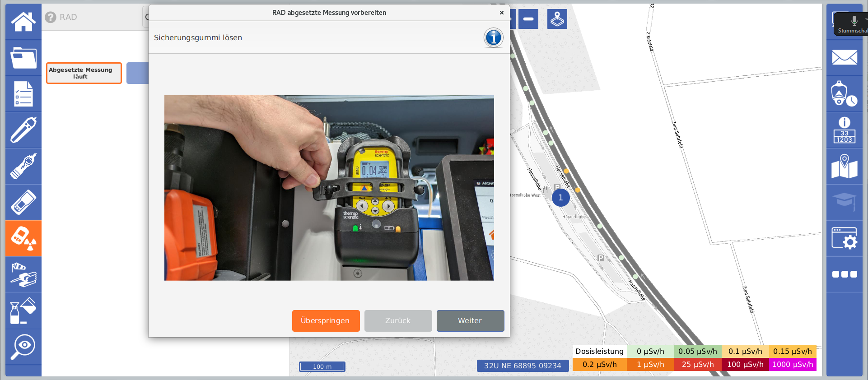Open the magnifier with eye search icon

click(x=23, y=347)
